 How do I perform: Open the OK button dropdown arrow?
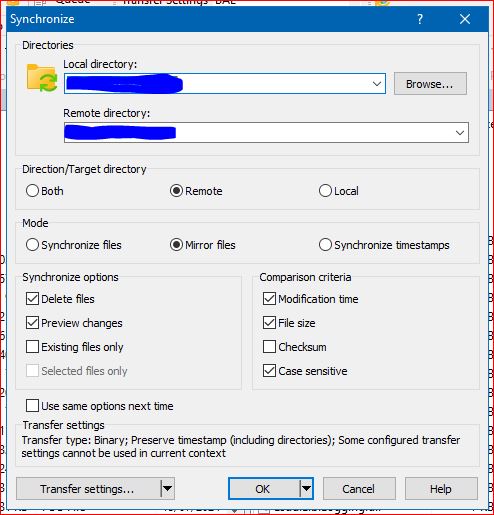pyautogui.click(x=306, y=489)
